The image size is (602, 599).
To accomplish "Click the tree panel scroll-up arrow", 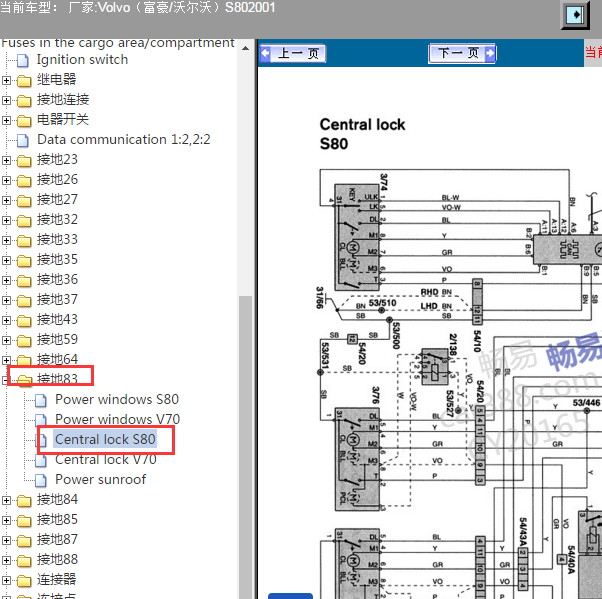I will pyautogui.click(x=245, y=48).
